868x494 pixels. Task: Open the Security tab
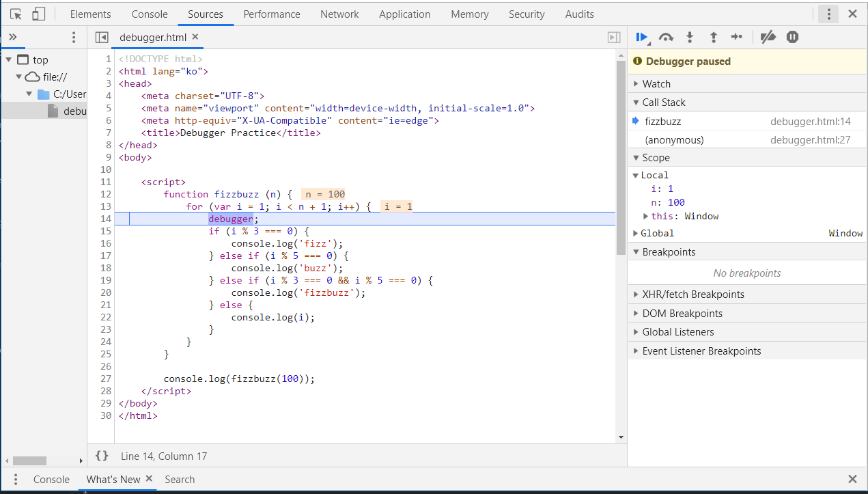[x=527, y=14]
